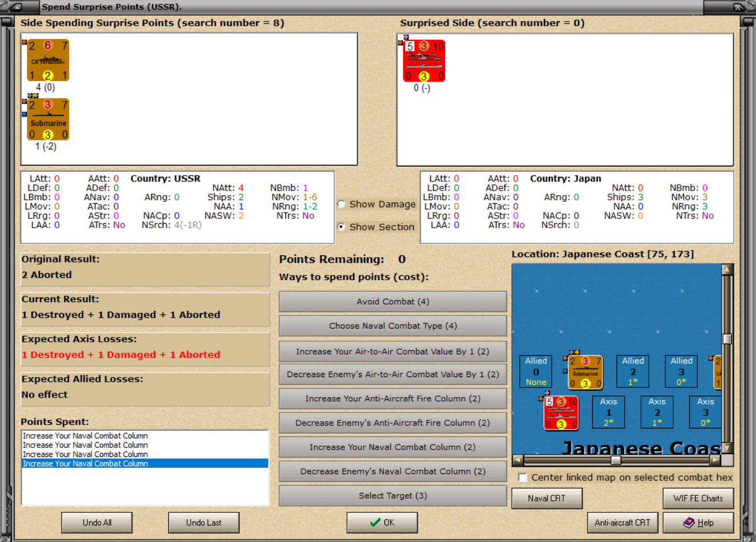Screen dimensions: 756x542
Task: Click the Select Target (3) button
Action: coord(393,496)
